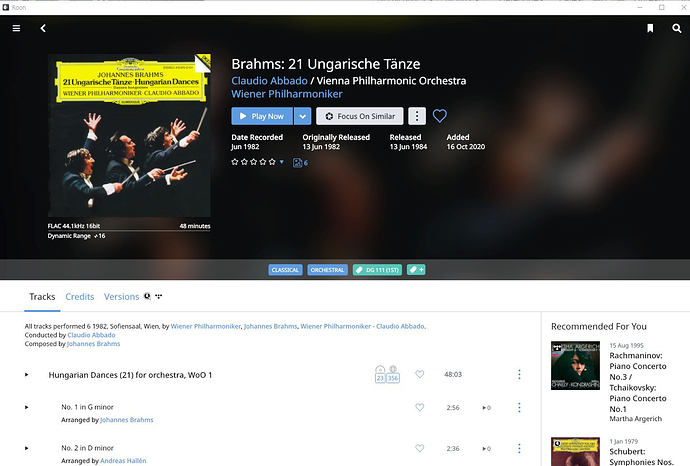This screenshot has height=466, width=690.
Task: Open Johannes Brahms link after Composed by
Action: 93,344
